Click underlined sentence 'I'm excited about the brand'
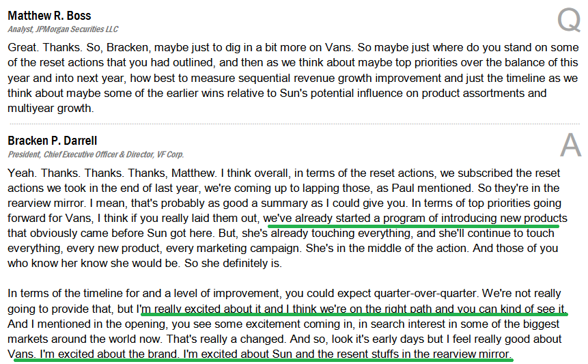Viewport: 588px width, 364px height. [x=109, y=354]
